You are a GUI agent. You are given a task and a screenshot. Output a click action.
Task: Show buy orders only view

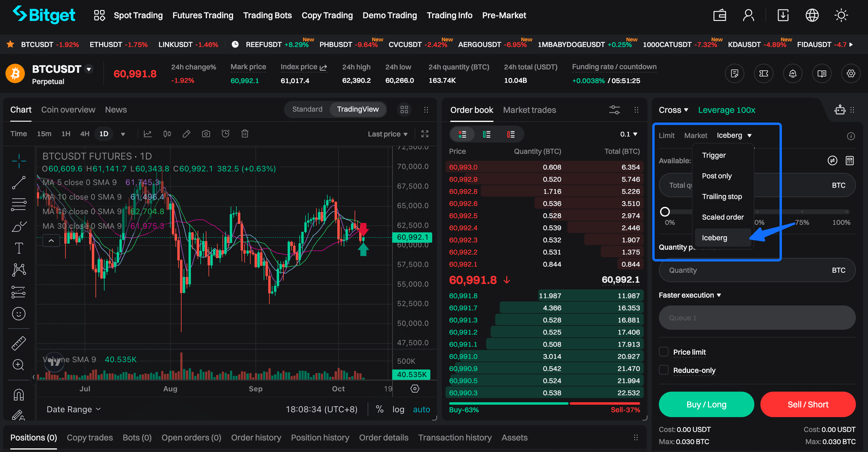pyautogui.click(x=486, y=134)
